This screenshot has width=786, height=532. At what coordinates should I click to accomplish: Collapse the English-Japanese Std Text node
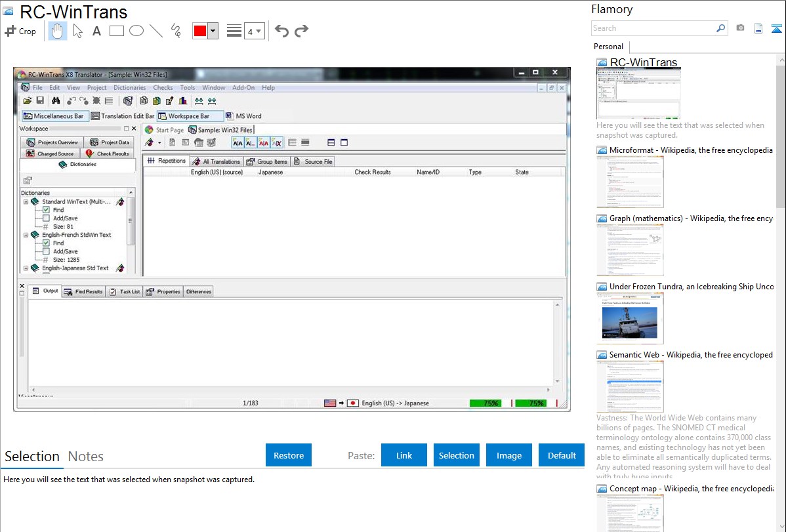click(26, 268)
